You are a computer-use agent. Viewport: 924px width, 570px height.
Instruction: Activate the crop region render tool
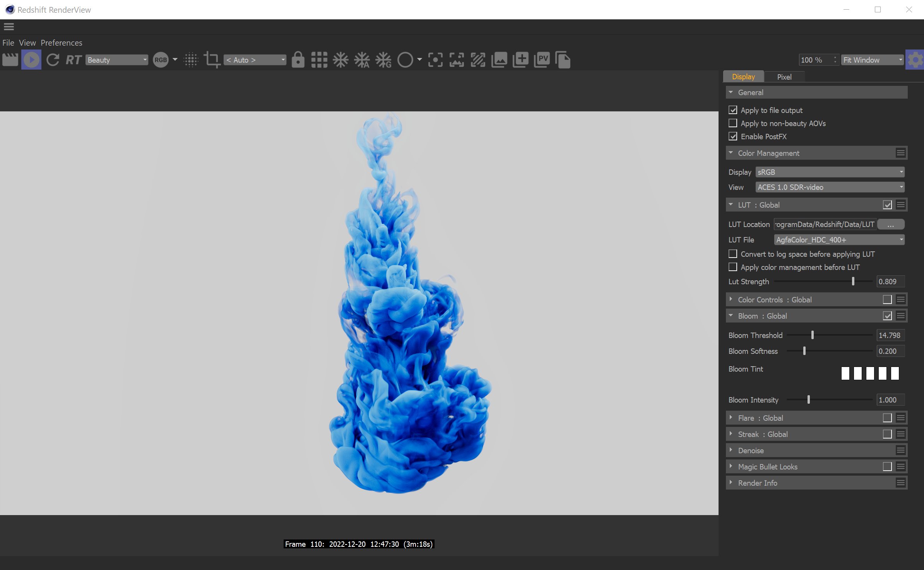[212, 60]
